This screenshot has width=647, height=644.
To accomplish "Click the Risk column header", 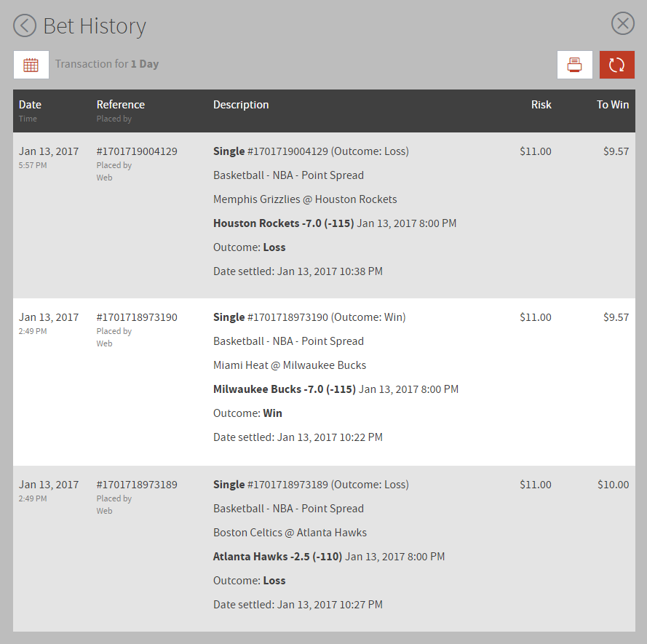I will (x=541, y=105).
